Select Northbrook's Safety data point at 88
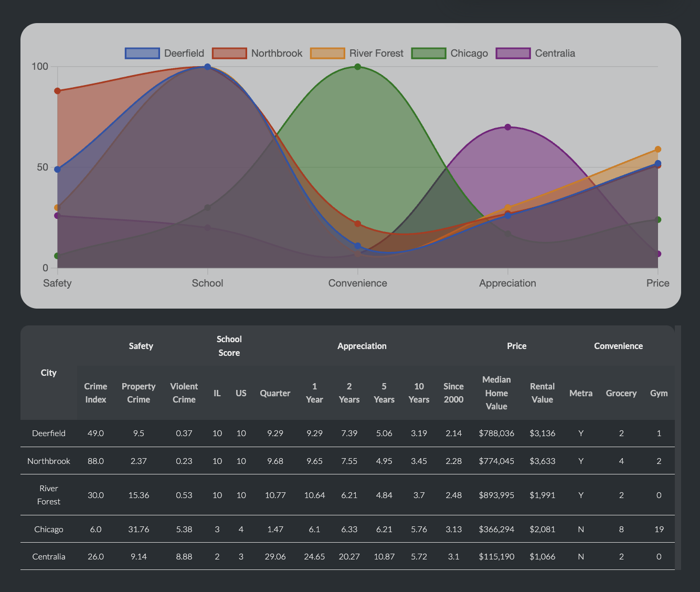Viewport: 700px width, 592px height. click(58, 91)
